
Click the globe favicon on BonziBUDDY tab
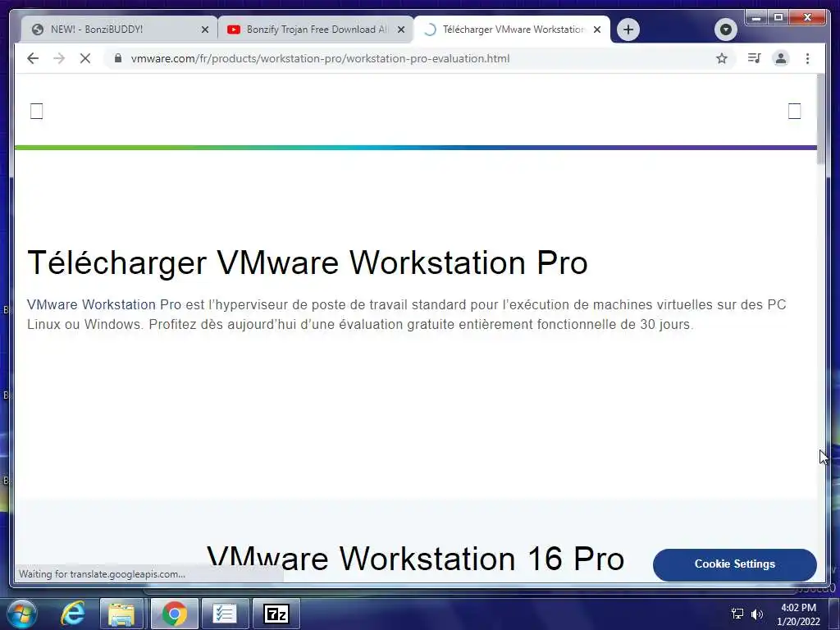pos(38,30)
